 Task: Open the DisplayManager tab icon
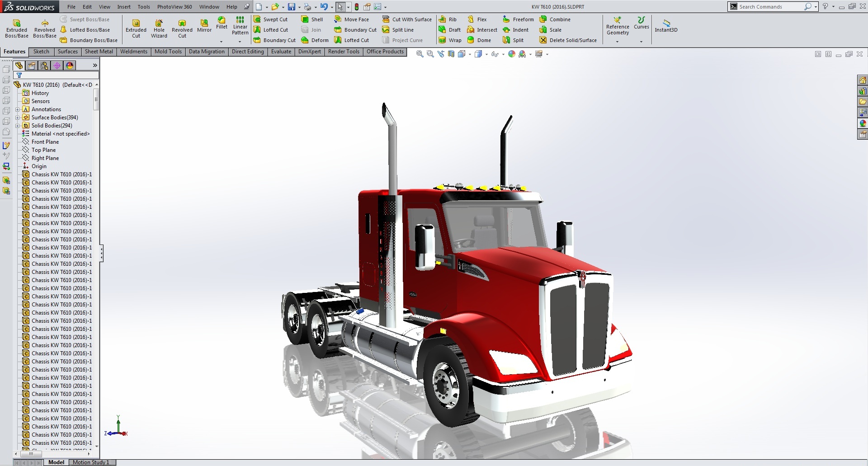69,66
